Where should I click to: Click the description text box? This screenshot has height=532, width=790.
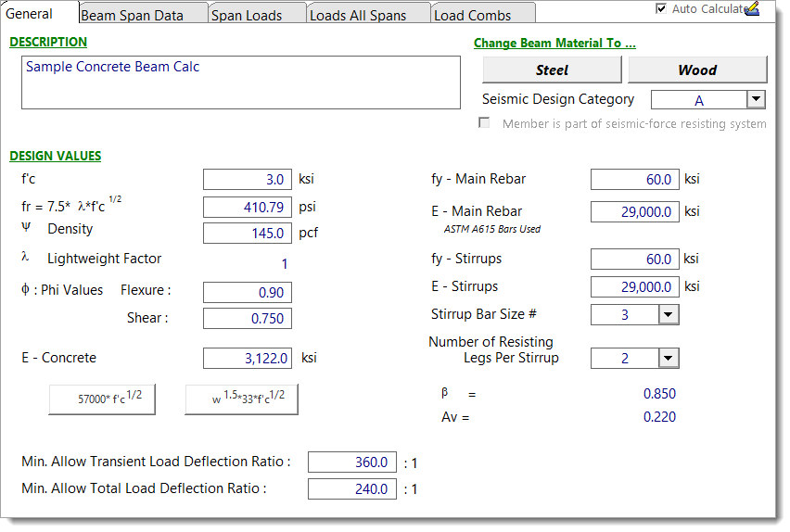240,82
